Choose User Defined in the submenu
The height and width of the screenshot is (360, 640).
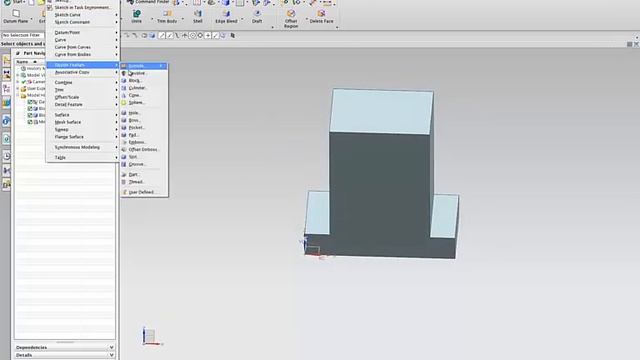click(144, 192)
